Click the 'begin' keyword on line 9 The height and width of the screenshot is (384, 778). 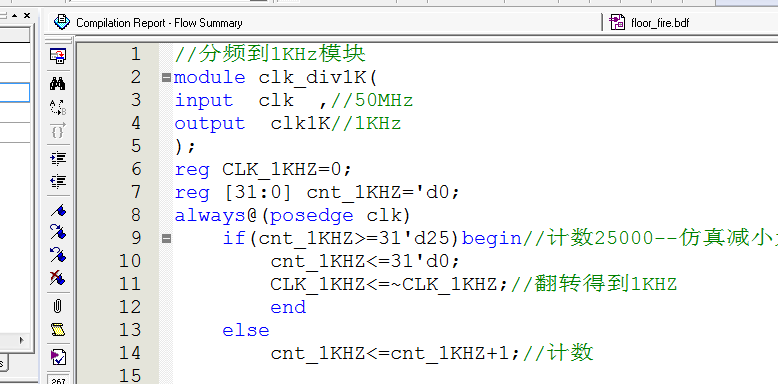click(x=492, y=239)
